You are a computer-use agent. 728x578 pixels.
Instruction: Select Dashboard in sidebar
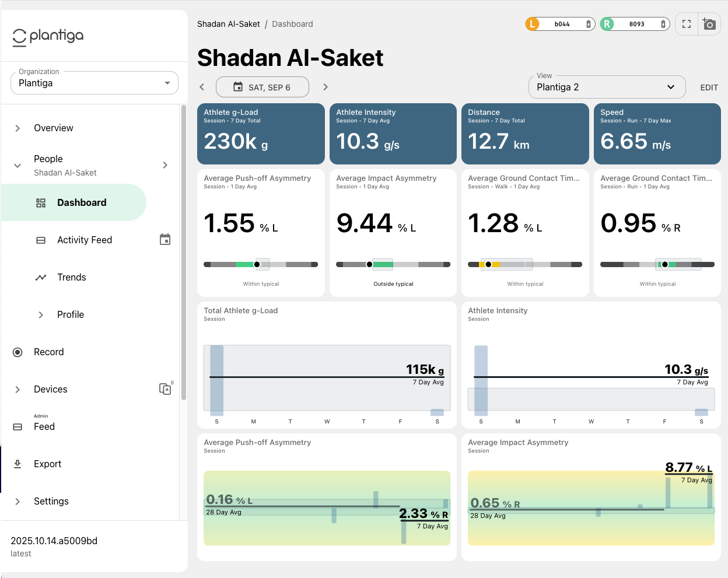tap(73, 202)
